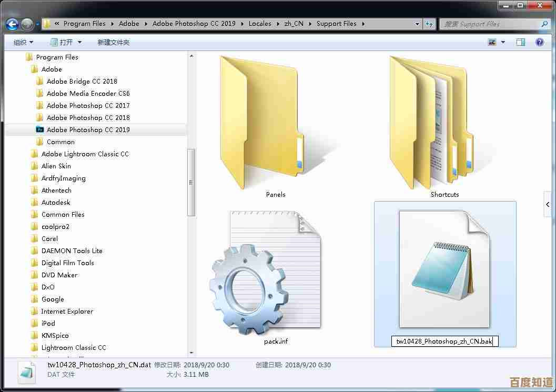Click 新建文件夹 (New folder) button
The height and width of the screenshot is (392, 556).
point(113,42)
